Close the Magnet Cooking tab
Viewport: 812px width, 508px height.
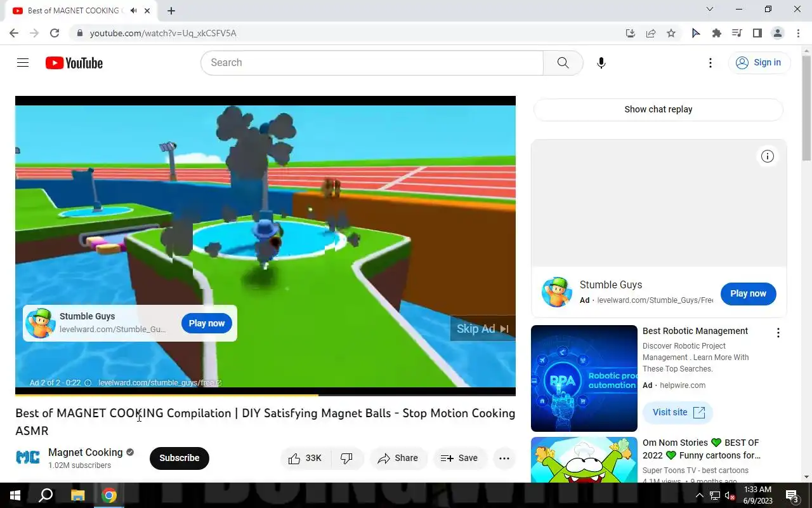pos(148,11)
